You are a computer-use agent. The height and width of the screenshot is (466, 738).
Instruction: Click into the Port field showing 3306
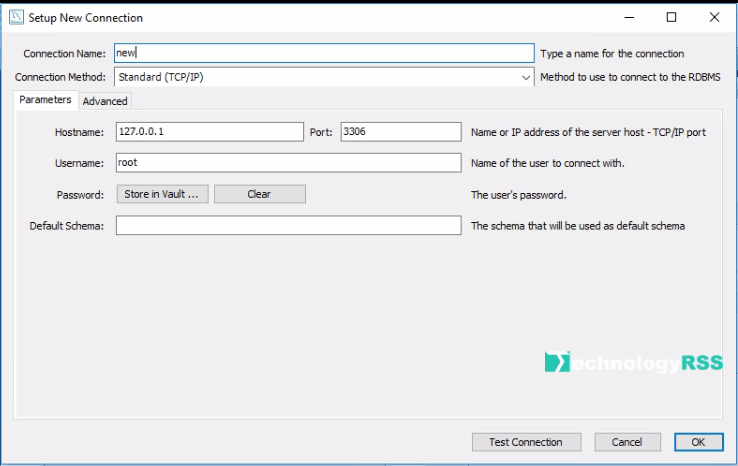(400, 132)
